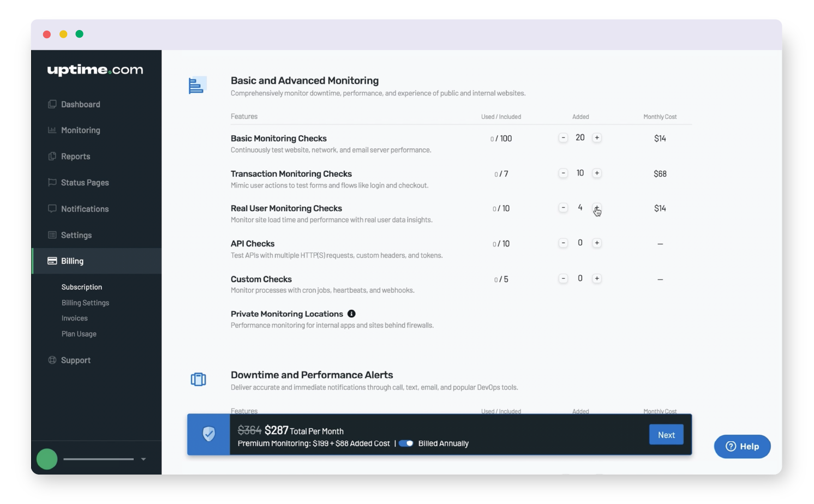The image size is (814, 504).
Task: Click the Settings icon in sidebar
Action: [52, 235]
